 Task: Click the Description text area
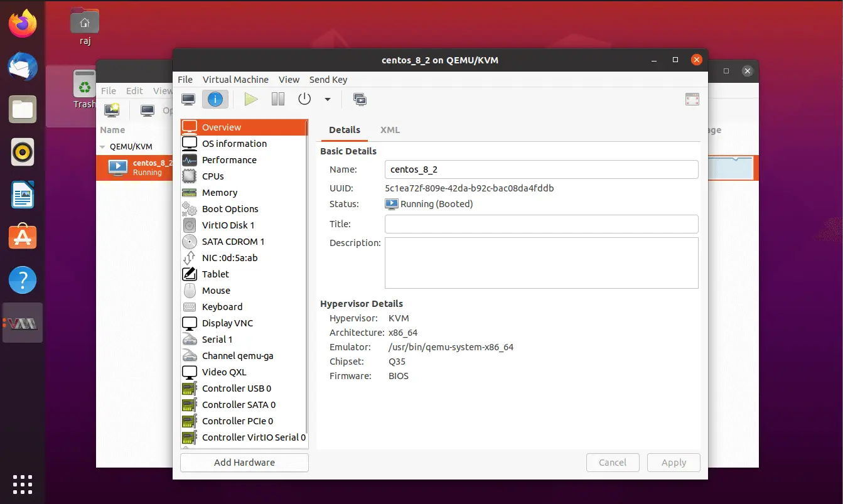click(x=541, y=263)
